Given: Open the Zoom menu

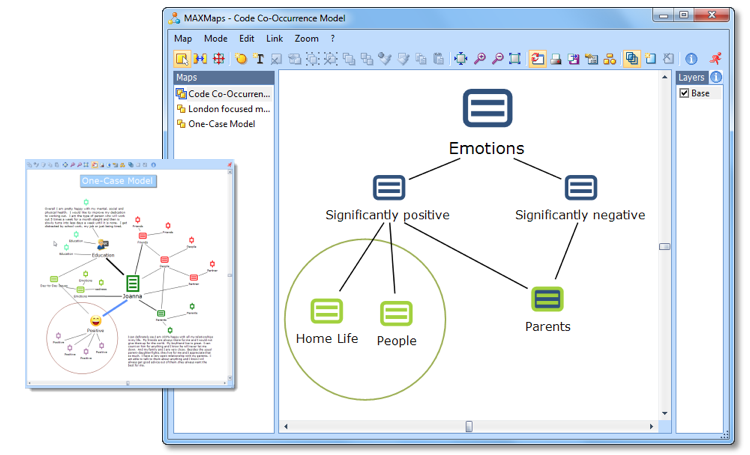Looking at the screenshot, I should [307, 39].
